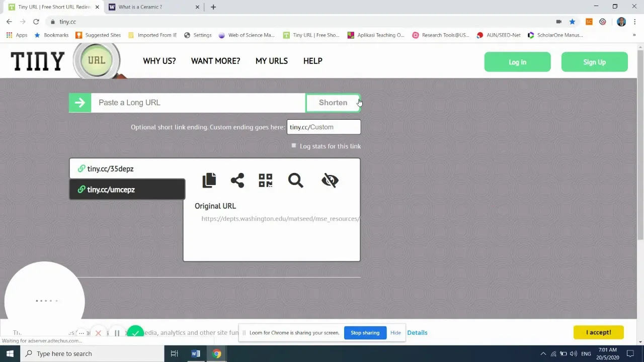Screen dimensions: 644x362
Task: Switch to 'What is a Ceramic ?' tab
Action: (153, 7)
